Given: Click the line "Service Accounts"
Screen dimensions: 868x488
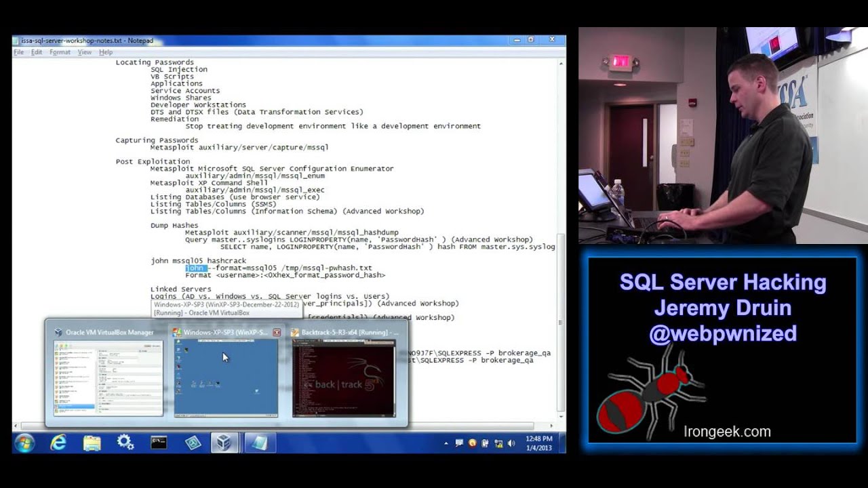Looking at the screenshot, I should point(185,91).
